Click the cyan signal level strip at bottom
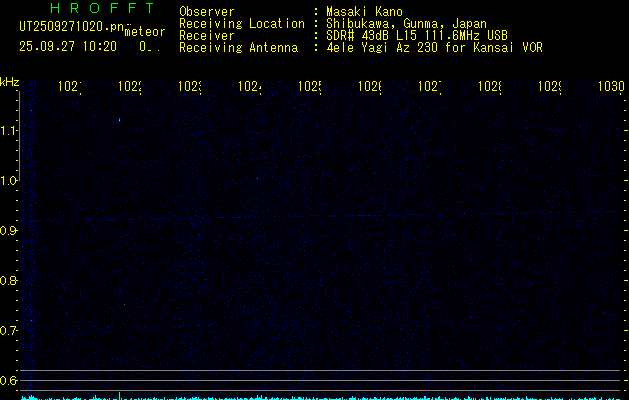Screen dimensions: 629x400 pyautogui.click(x=320, y=396)
